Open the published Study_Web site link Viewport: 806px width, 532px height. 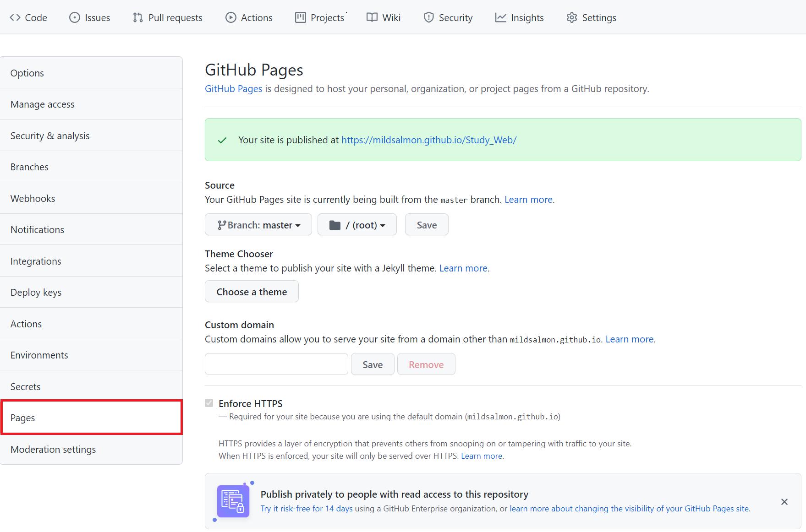[429, 140]
